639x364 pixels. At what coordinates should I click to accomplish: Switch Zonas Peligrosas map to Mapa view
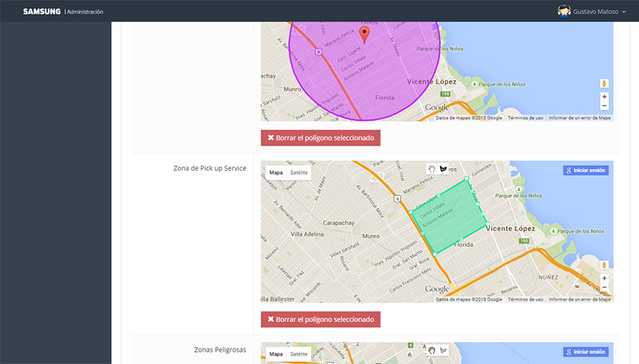click(x=276, y=353)
